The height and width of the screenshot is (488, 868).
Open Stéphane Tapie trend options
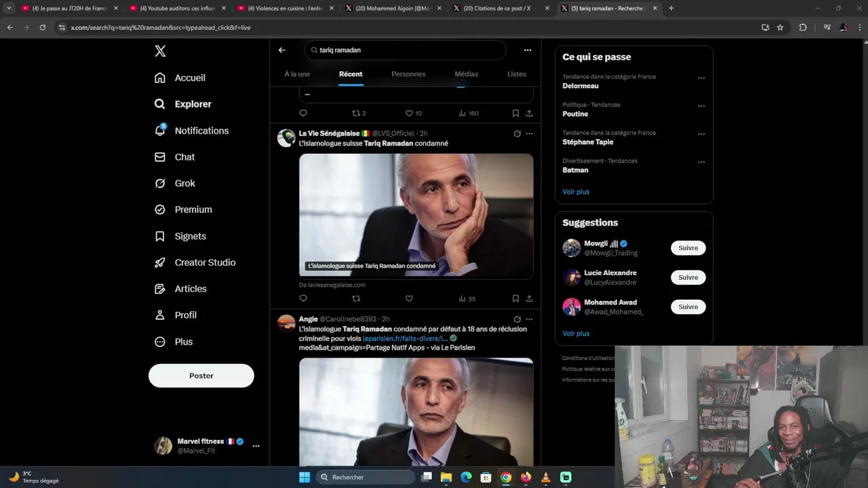[x=701, y=134]
